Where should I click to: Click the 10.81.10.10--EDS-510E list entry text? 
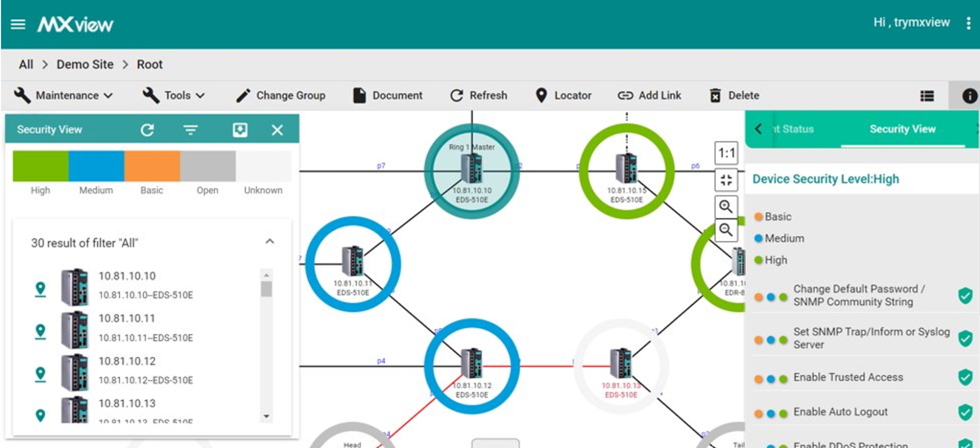click(x=145, y=295)
